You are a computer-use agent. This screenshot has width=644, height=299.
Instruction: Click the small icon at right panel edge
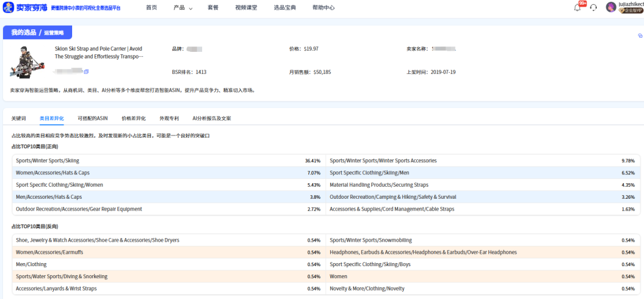pyautogui.click(x=640, y=36)
